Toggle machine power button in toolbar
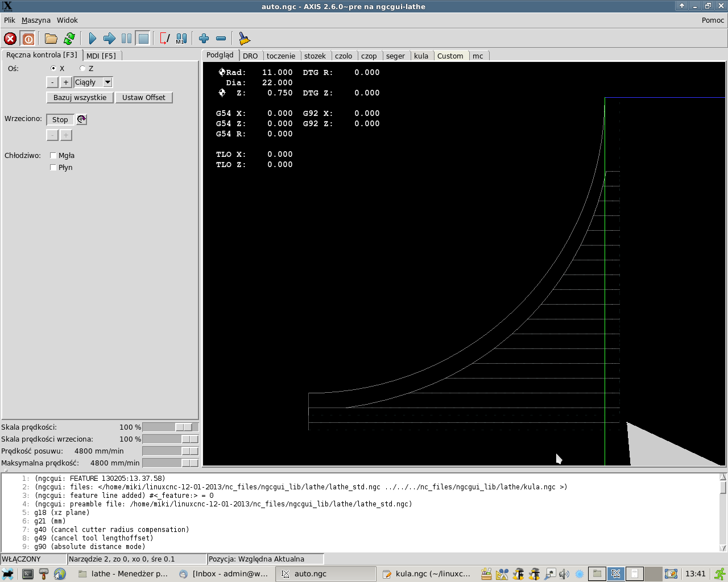Screen dimensions: 728x582 point(28,39)
